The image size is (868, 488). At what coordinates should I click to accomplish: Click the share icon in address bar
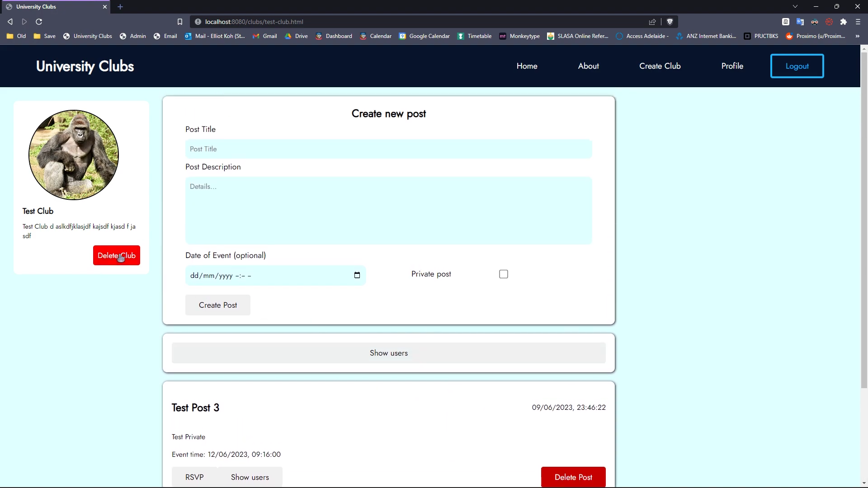coord(652,22)
